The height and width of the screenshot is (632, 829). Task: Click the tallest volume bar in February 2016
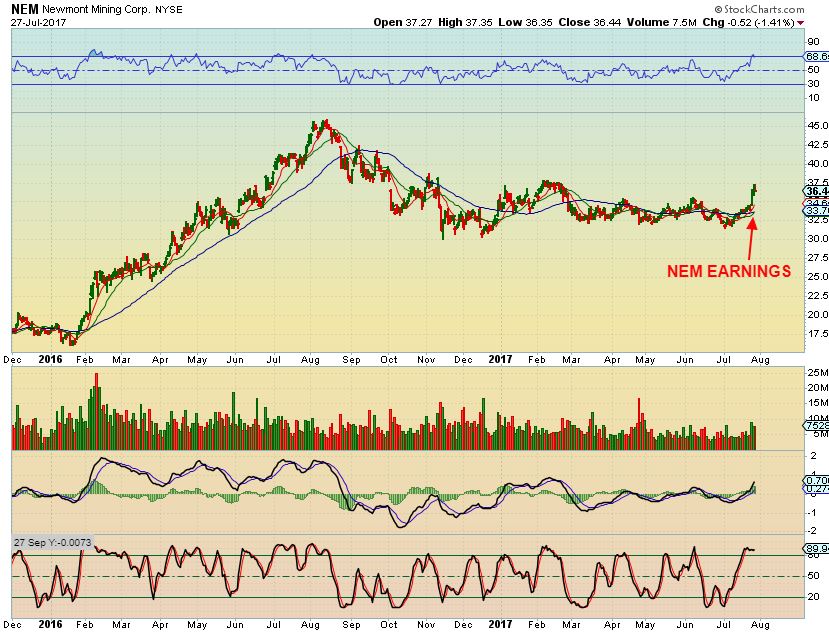[96, 411]
